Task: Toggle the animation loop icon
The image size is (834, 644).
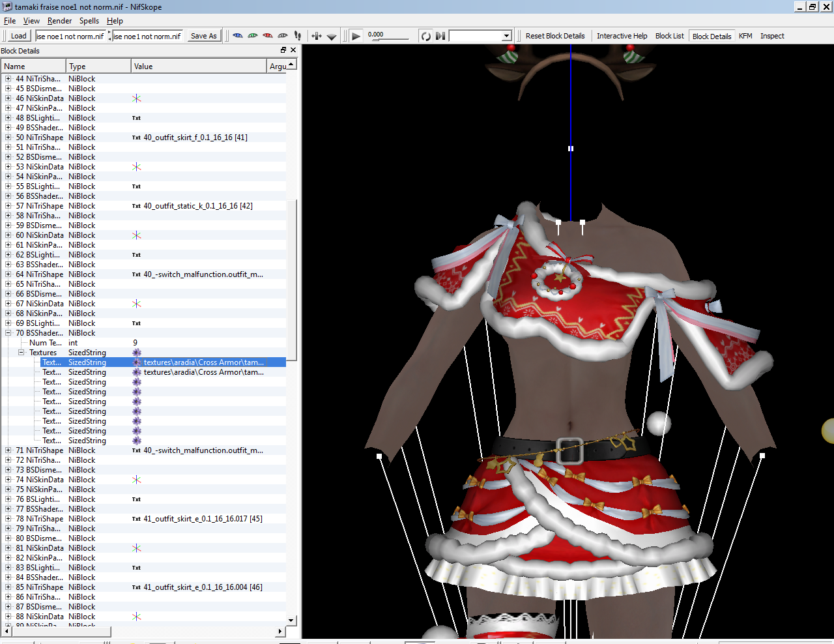Action: (x=426, y=36)
